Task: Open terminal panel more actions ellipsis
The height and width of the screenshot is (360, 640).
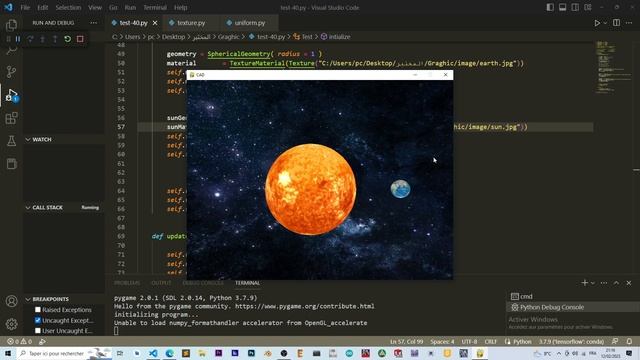Action: coord(604,283)
